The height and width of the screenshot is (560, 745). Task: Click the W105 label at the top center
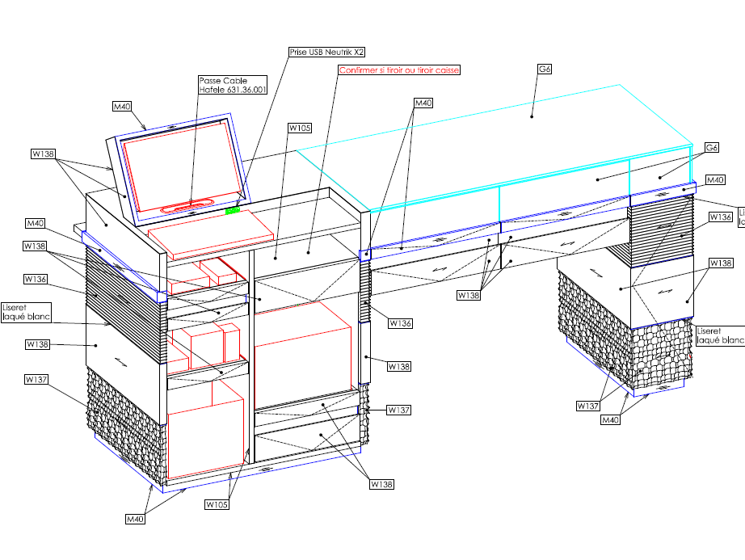coord(299,128)
